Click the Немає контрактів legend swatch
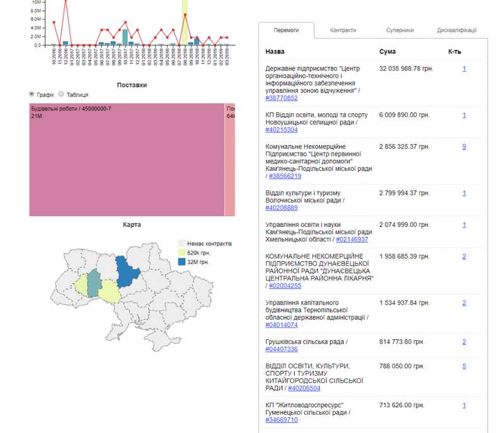 pos(182,243)
